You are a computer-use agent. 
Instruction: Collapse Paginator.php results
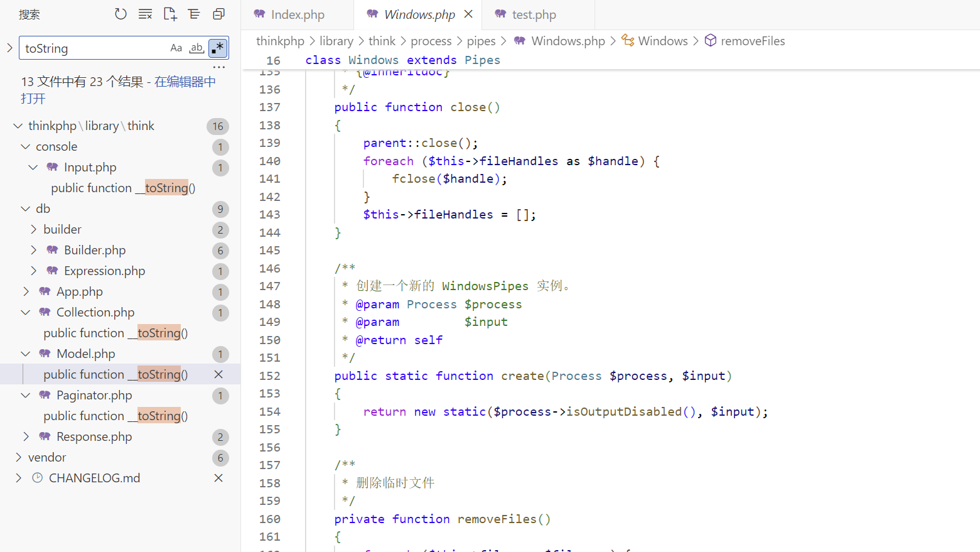pyautogui.click(x=25, y=395)
